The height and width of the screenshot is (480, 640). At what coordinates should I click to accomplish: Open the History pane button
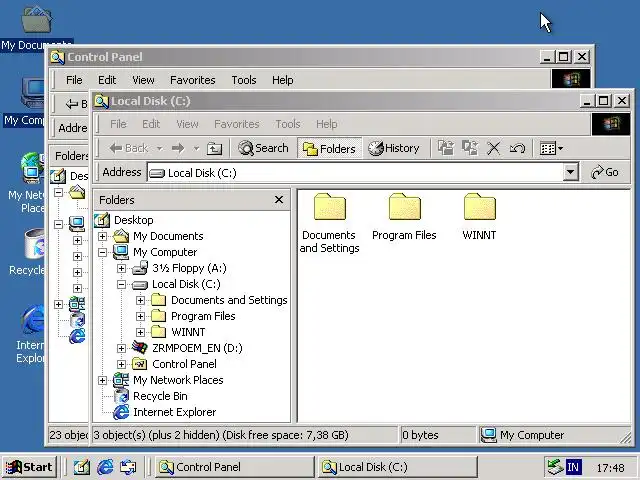tap(394, 148)
